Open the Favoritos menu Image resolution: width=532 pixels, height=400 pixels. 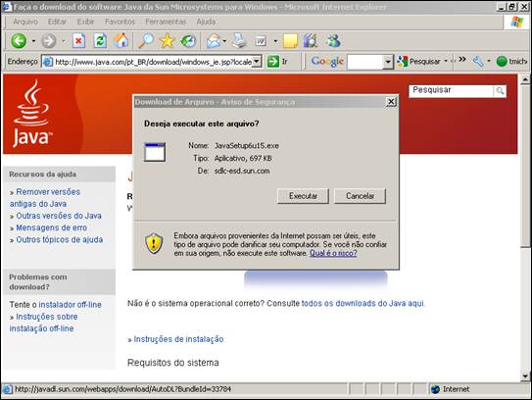120,22
